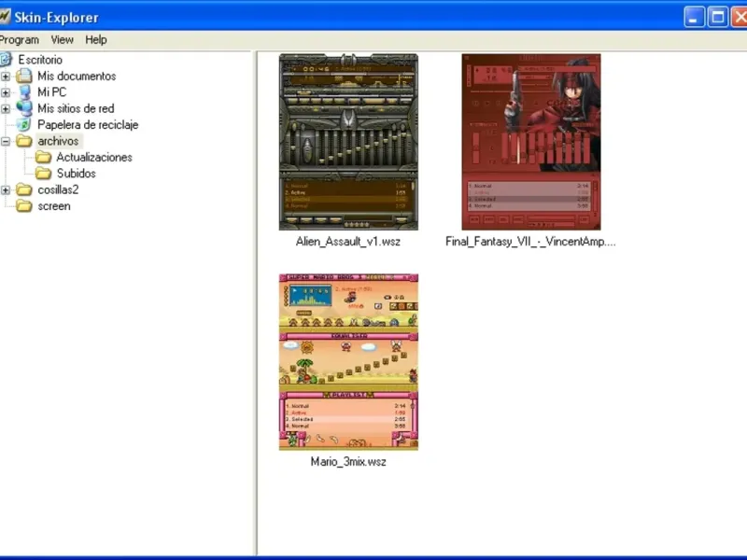Click the Subidos folder icon

coord(43,174)
